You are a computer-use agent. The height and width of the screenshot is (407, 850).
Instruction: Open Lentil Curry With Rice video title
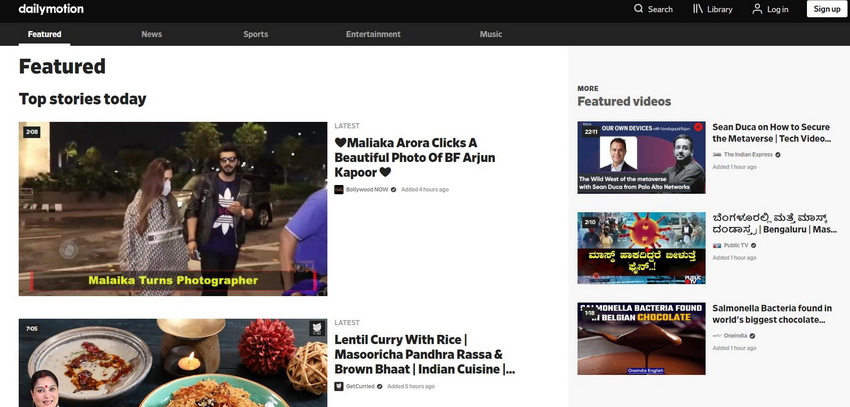(424, 354)
